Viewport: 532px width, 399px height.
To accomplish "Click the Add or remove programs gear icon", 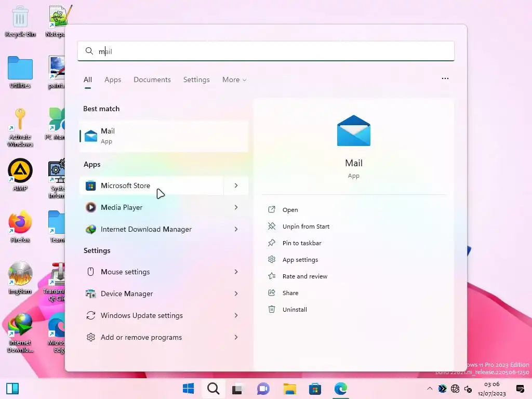I will 90,337.
